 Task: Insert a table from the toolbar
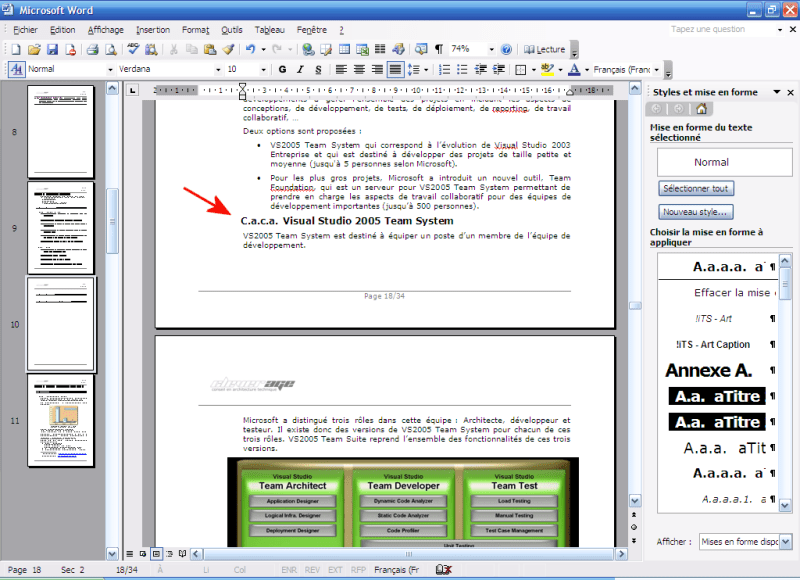(x=344, y=49)
